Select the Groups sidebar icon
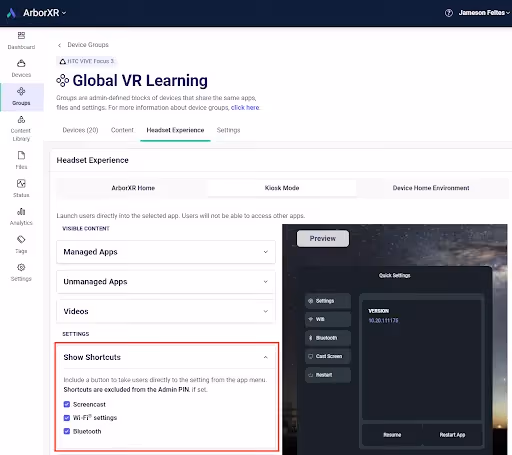Image resolution: width=512 pixels, height=455 pixels. (21, 91)
